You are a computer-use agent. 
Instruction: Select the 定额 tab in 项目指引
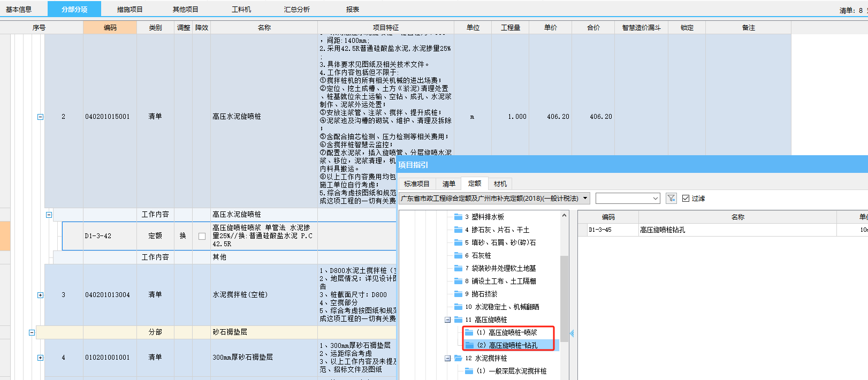pos(475,183)
